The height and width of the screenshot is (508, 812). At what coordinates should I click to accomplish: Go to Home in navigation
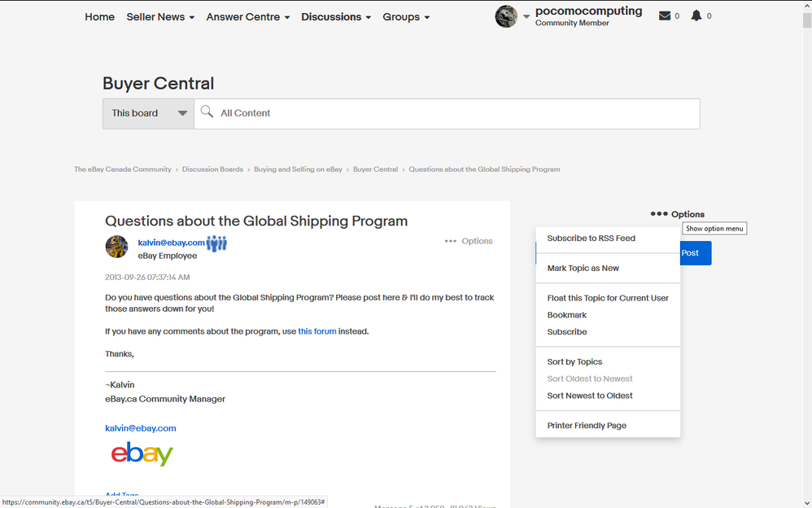(x=99, y=17)
